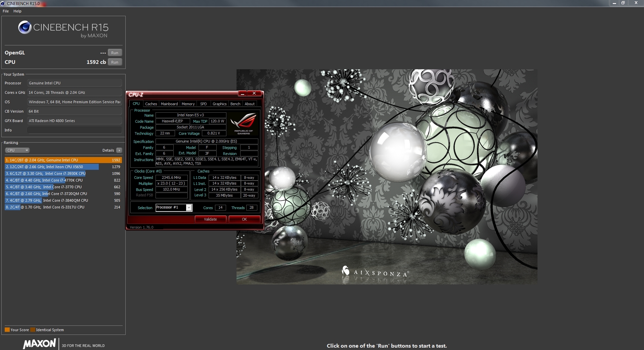Minimize the CPU-Z window
644x350 pixels.
click(243, 93)
